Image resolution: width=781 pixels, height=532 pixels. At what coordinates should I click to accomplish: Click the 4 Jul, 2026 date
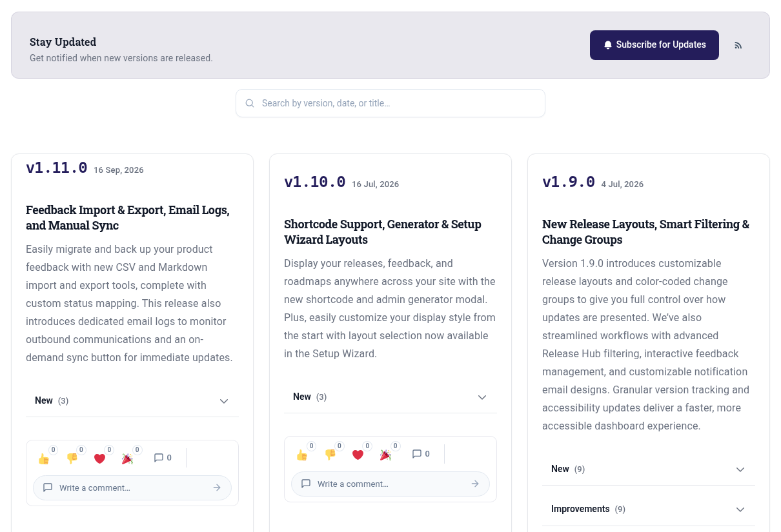[622, 184]
